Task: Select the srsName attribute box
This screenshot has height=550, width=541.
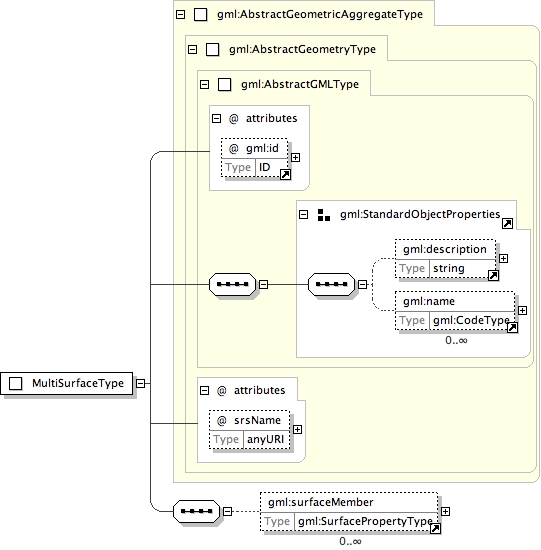Action: tap(249, 430)
